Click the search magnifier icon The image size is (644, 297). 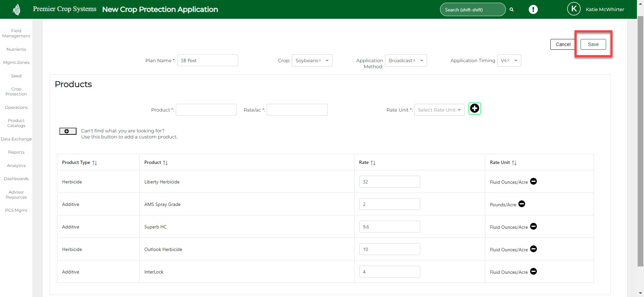click(512, 10)
